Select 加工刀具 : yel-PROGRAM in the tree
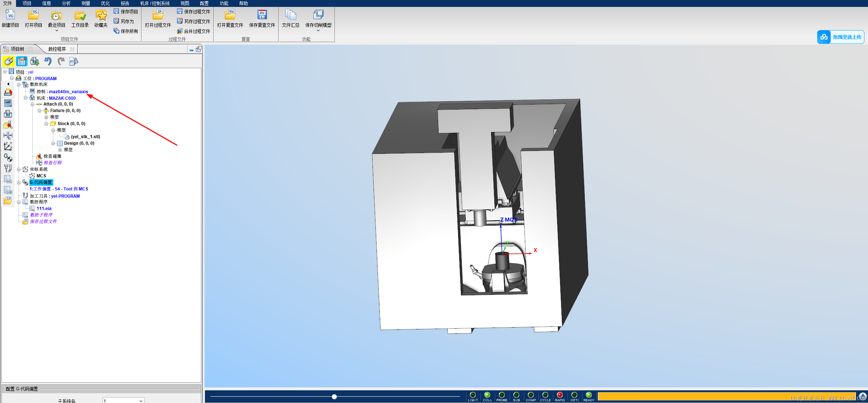The width and height of the screenshot is (868, 403). click(55, 196)
